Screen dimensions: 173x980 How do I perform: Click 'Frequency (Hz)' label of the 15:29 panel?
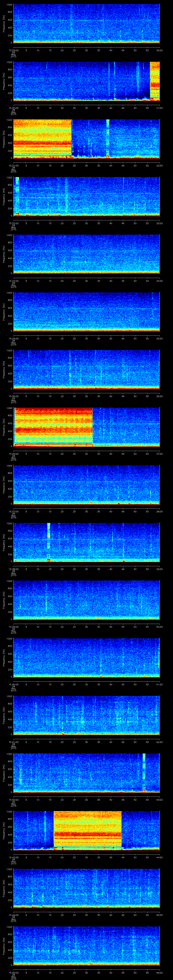click(4, 24)
